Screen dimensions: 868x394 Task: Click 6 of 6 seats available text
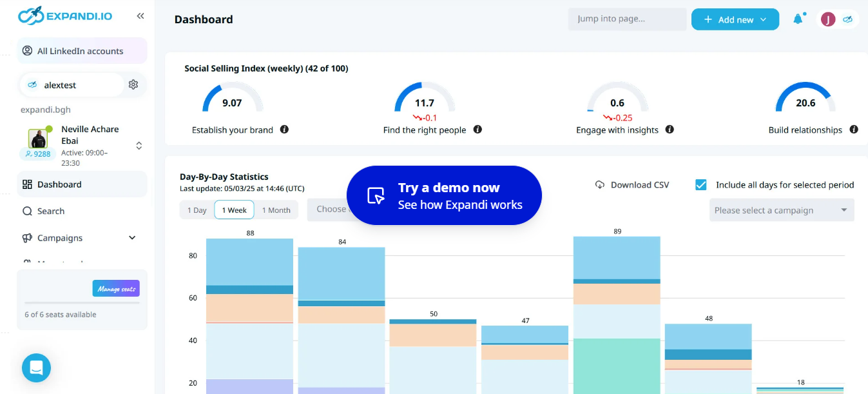61,315
